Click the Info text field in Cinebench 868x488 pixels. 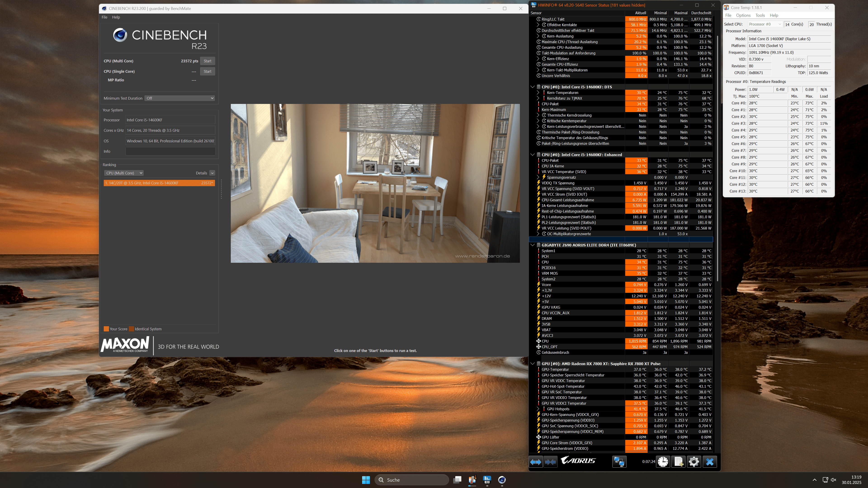point(170,152)
